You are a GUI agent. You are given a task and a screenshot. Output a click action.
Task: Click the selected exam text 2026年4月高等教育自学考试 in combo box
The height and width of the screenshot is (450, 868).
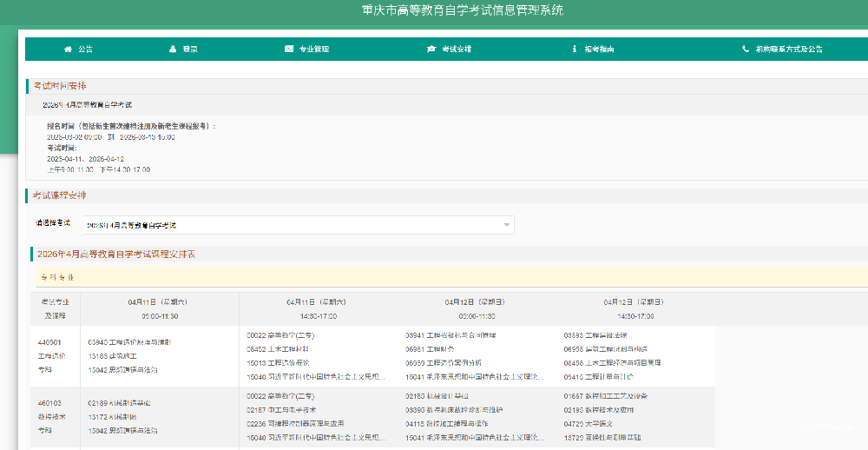pos(132,226)
